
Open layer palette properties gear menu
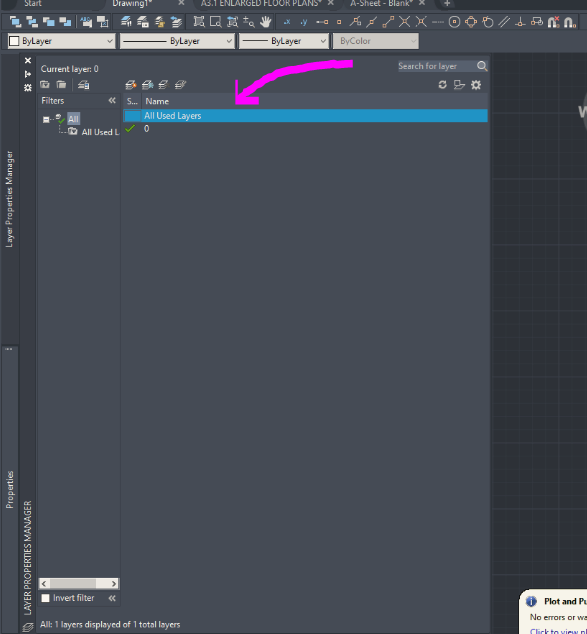coord(28,87)
